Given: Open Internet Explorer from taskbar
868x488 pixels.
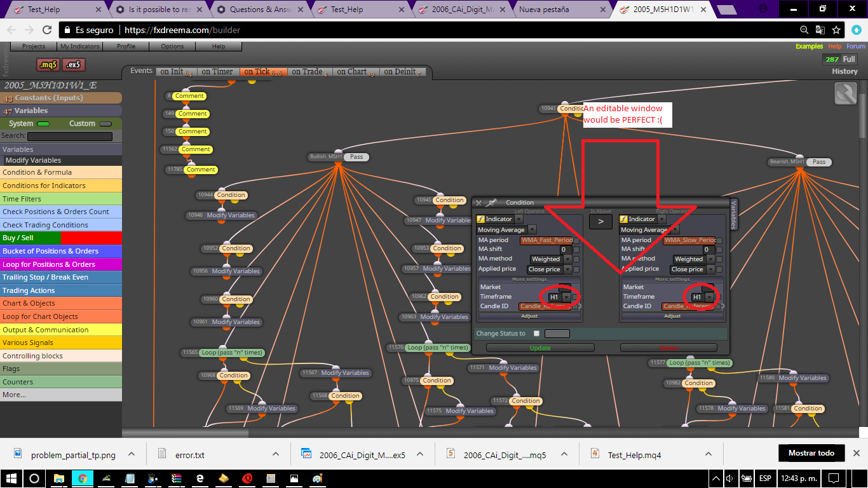Looking at the screenshot, I should (x=200, y=478).
